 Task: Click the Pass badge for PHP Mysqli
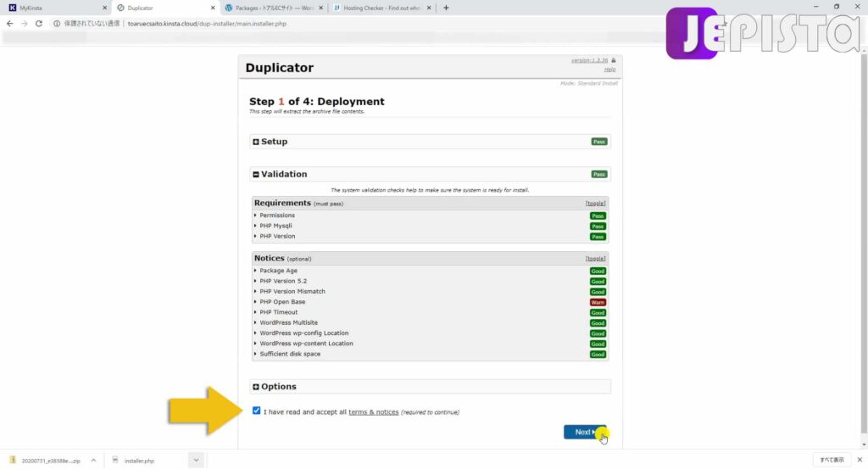pos(598,227)
